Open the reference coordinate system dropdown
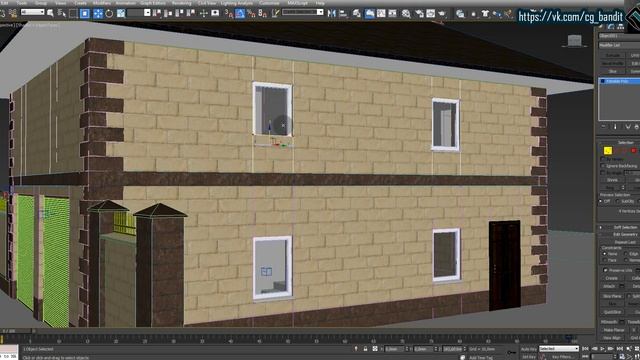Viewport: 640px width, 360px height. (139, 13)
